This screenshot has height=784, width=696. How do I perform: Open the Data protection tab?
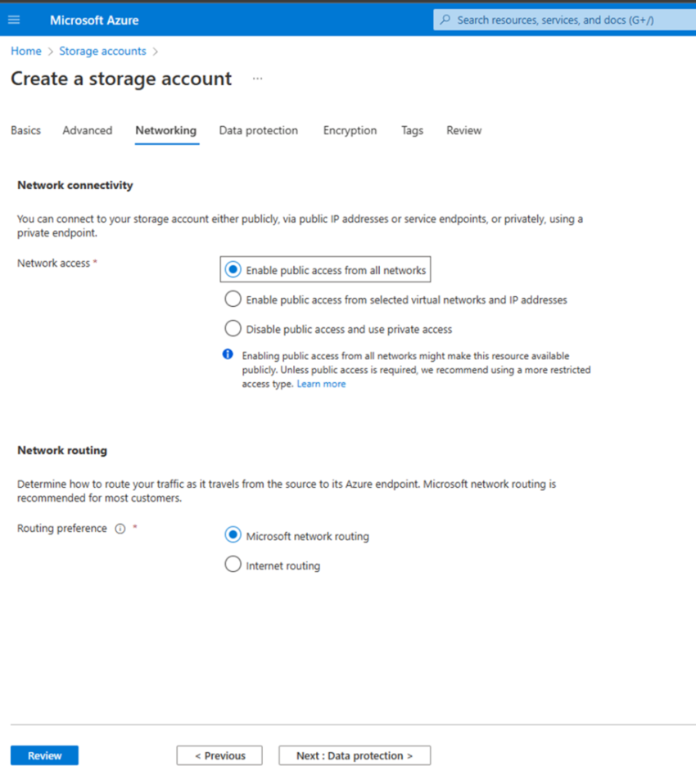pyautogui.click(x=258, y=130)
